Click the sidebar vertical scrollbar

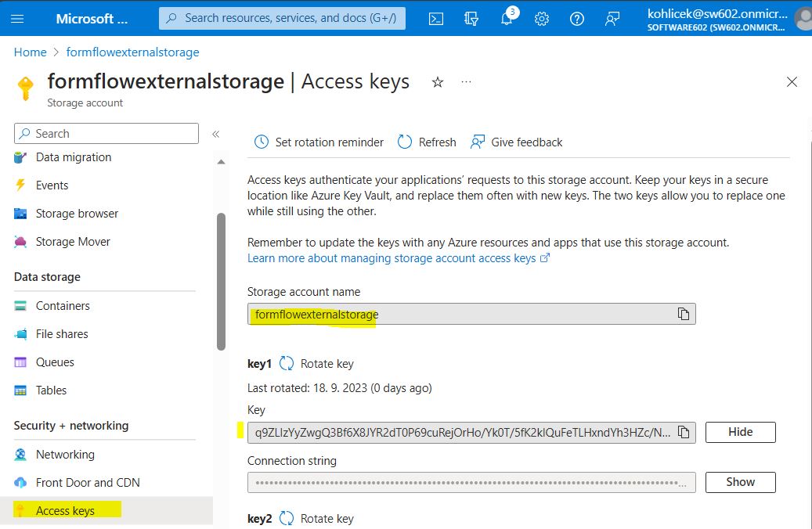coord(221,282)
